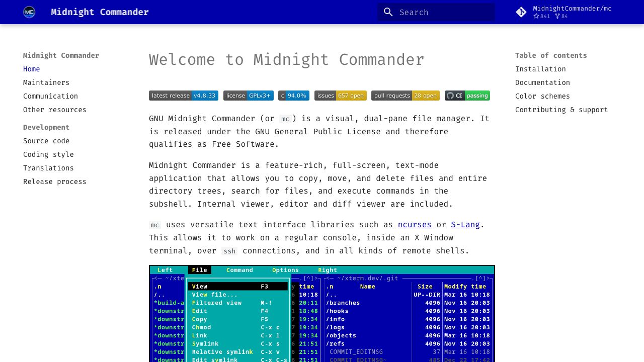Image resolution: width=644 pixels, height=362 pixels.
Task: Open the Communication page
Action: 50,96
